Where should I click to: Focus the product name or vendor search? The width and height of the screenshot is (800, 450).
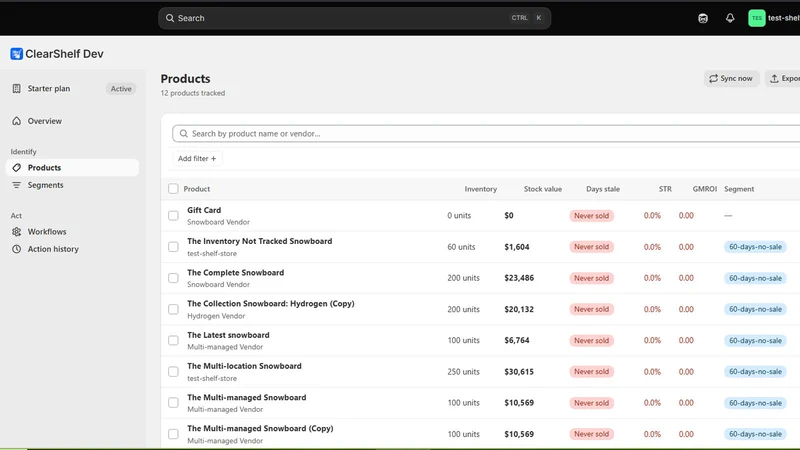(487, 134)
